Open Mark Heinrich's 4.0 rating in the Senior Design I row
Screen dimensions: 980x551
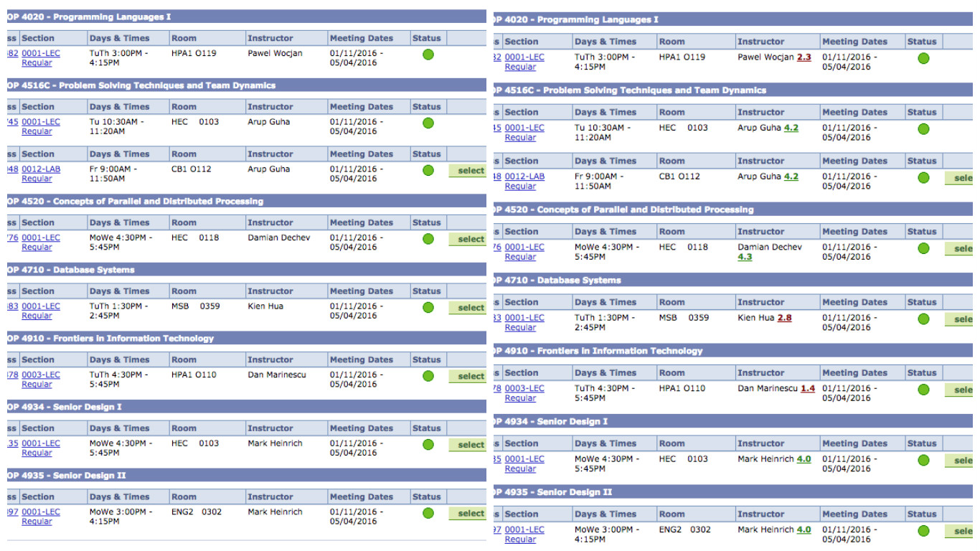804,459
